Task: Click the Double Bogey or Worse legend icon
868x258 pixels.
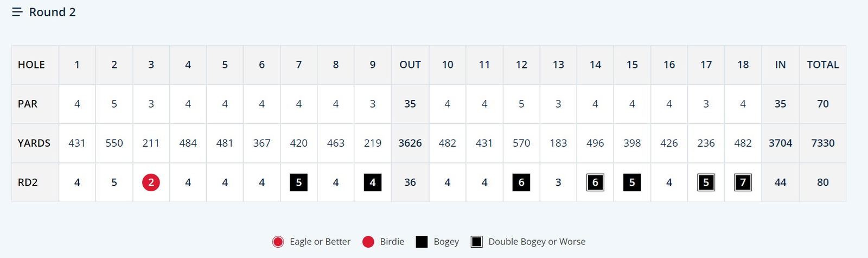Action: click(x=476, y=242)
